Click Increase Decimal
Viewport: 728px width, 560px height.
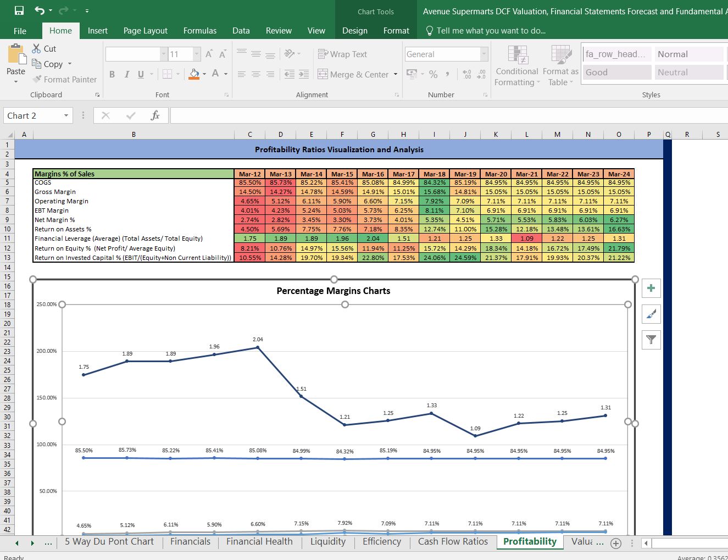click(467, 74)
